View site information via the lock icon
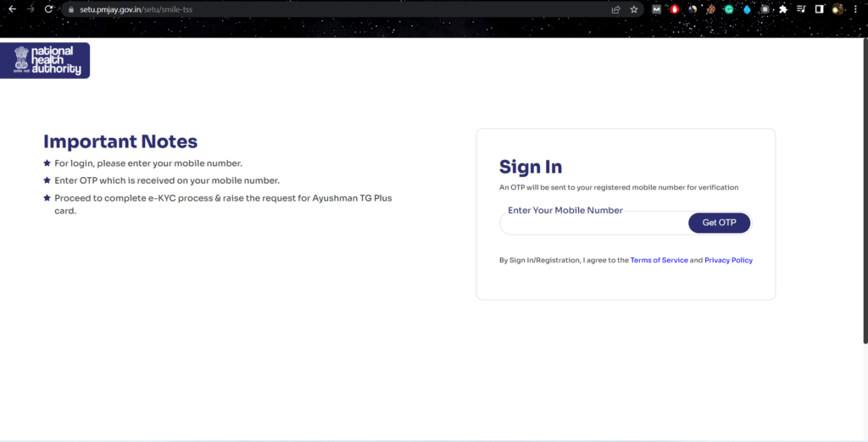 71,9
